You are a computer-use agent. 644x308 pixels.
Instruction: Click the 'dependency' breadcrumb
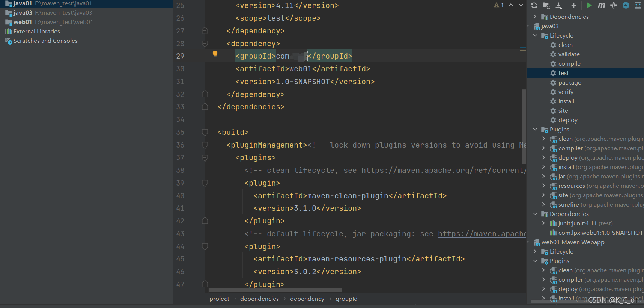click(307, 299)
